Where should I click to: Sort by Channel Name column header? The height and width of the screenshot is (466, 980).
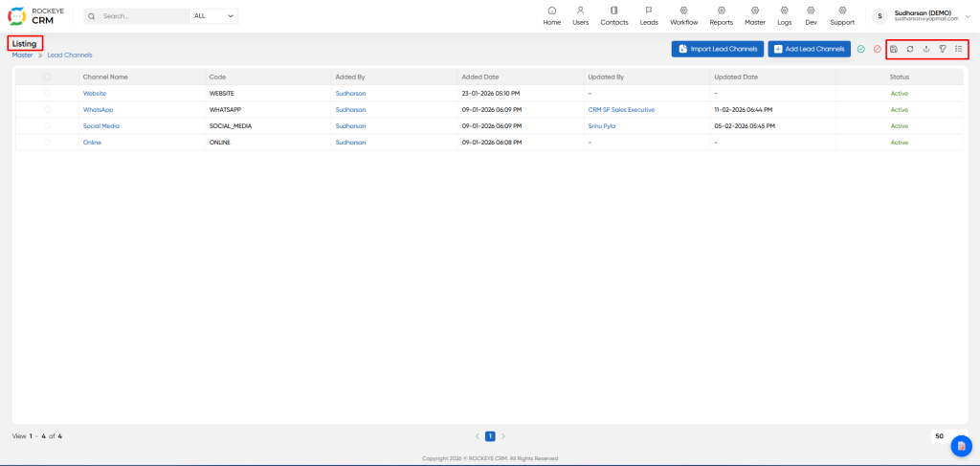[105, 77]
